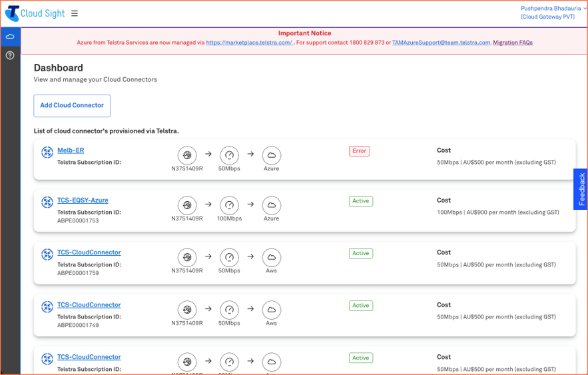Open the hamburger menu
Screen dimensions: 588x375
[75, 13]
